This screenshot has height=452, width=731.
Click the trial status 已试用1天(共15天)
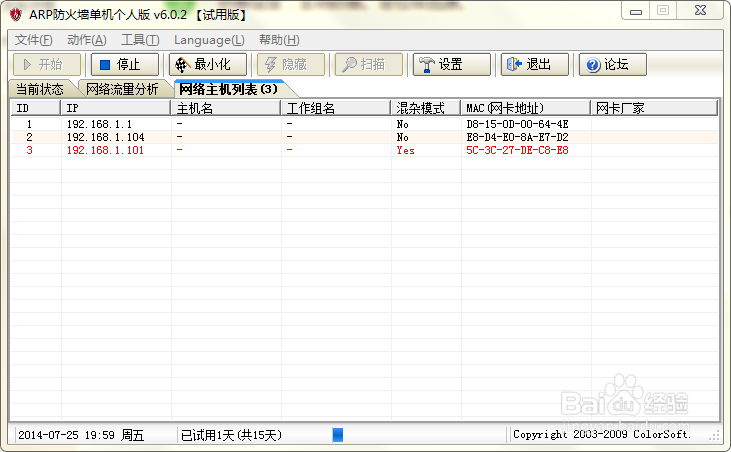(x=231, y=435)
